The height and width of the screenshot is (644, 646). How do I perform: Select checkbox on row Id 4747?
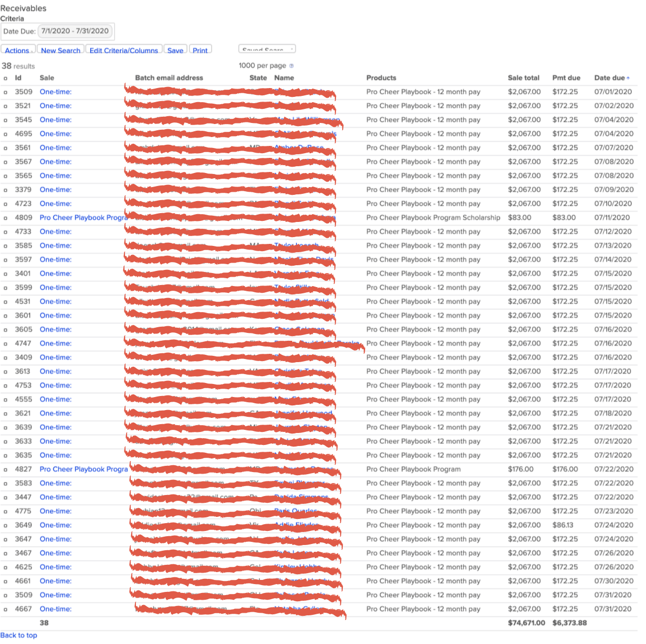[x=5, y=344]
